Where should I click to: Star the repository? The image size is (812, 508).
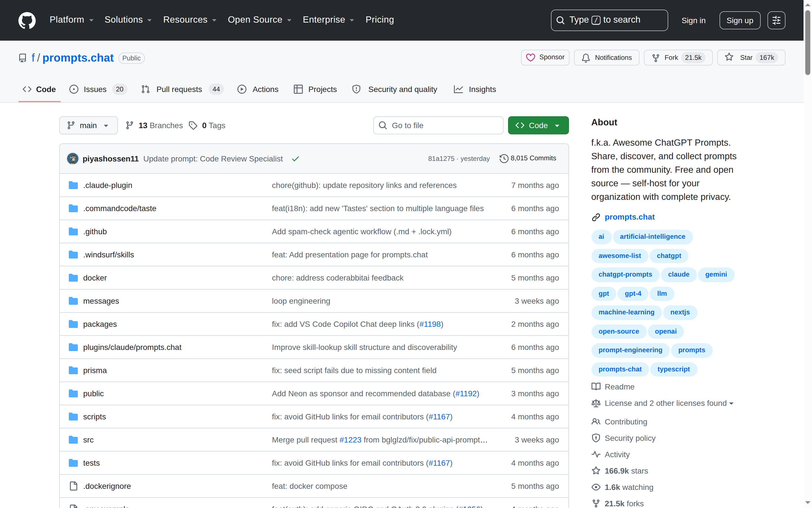pos(751,58)
